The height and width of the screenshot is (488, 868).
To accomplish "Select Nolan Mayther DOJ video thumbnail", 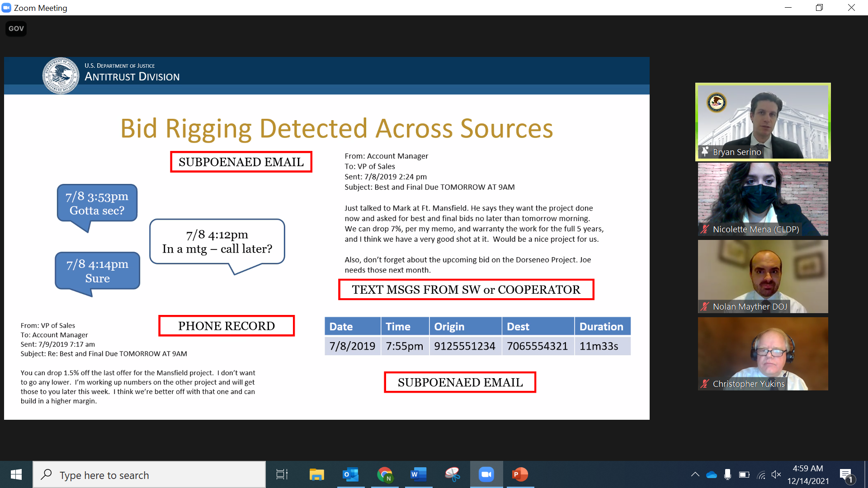I will (763, 276).
